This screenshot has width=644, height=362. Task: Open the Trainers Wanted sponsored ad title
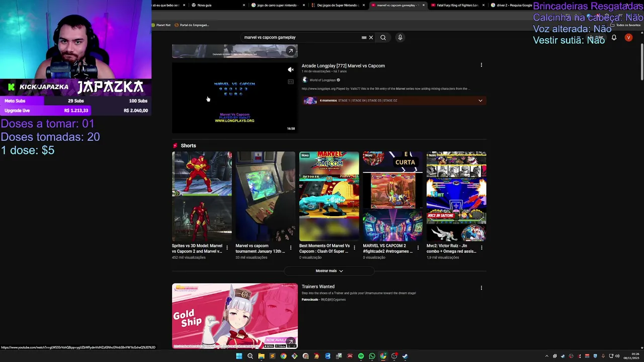[318, 287]
